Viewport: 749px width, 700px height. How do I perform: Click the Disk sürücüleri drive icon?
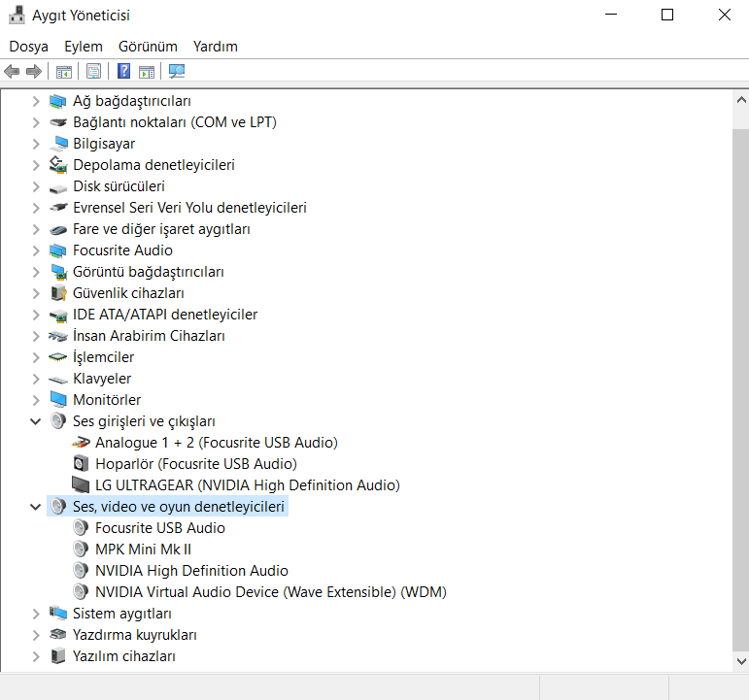(57, 188)
